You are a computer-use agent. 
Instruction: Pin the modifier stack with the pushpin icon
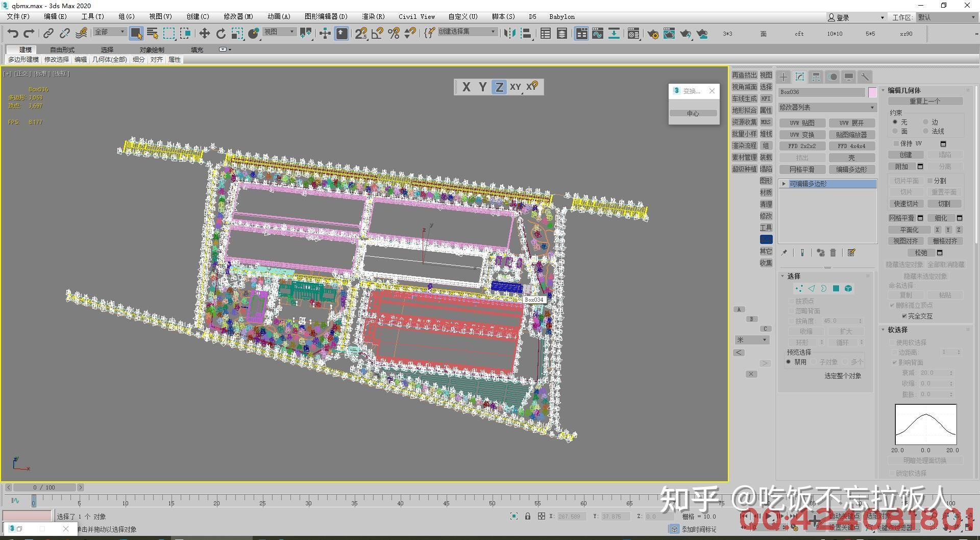tap(784, 252)
